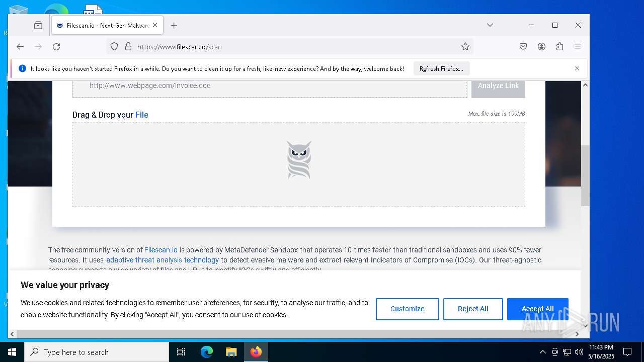Screen dimensions: 644x362
Task: Customize cookie preferences
Action: [408, 309]
